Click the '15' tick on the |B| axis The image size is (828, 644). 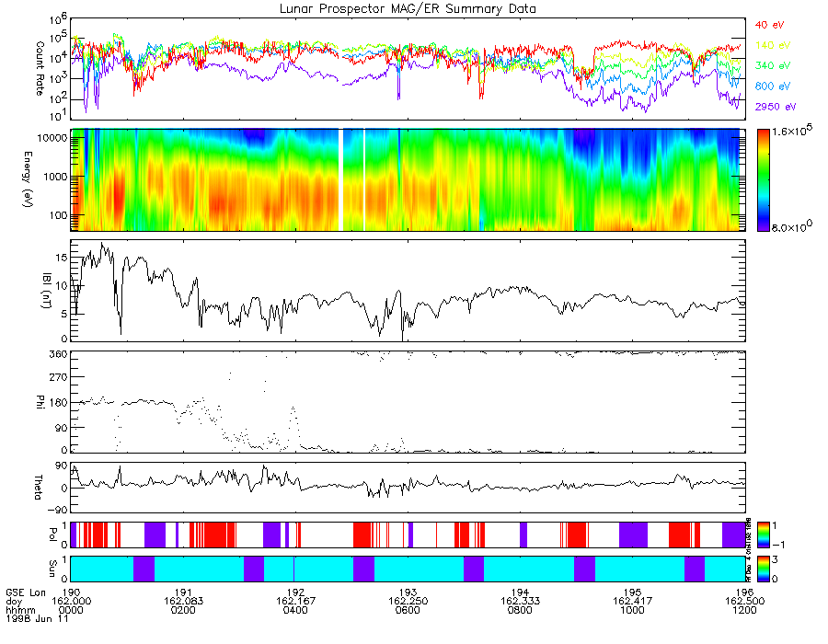click(62, 258)
